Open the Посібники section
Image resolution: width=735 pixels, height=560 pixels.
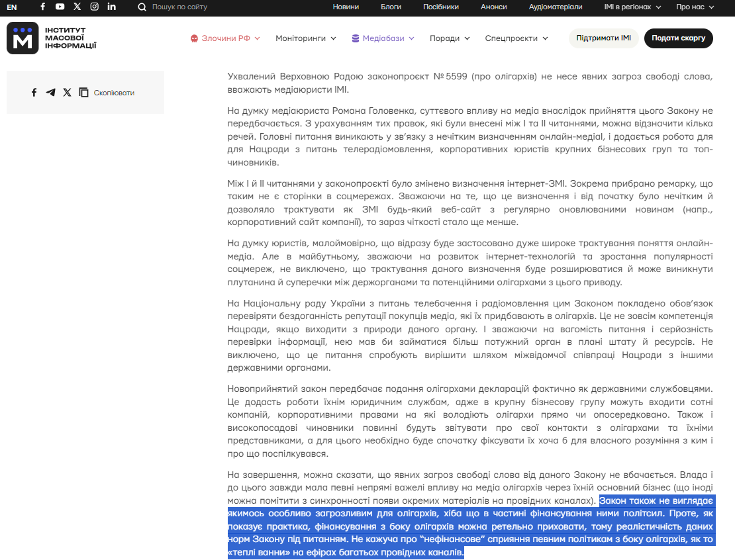tap(440, 7)
